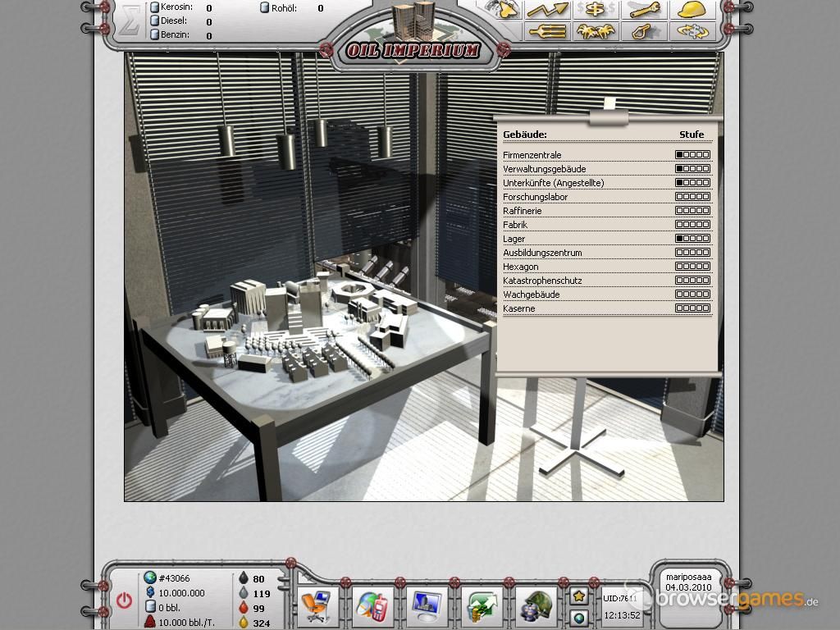Click the dollar exchange arrows icon
This screenshot has height=630, width=840.
click(x=692, y=32)
